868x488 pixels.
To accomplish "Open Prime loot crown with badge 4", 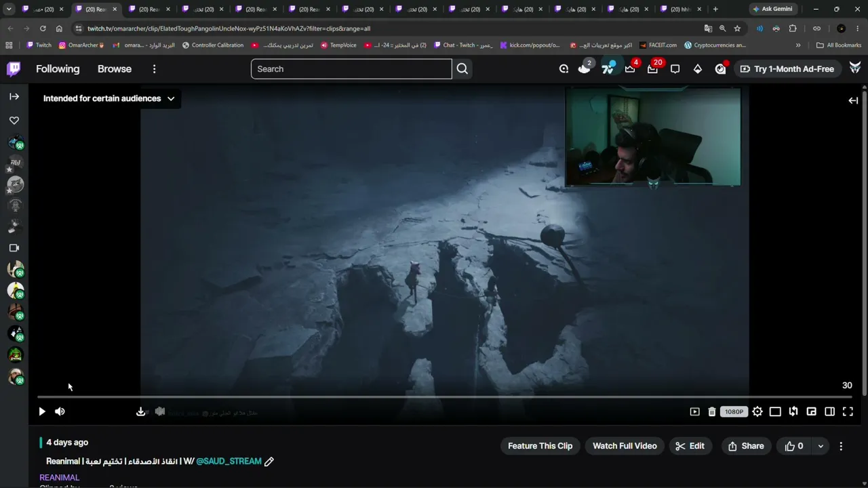I will point(630,69).
